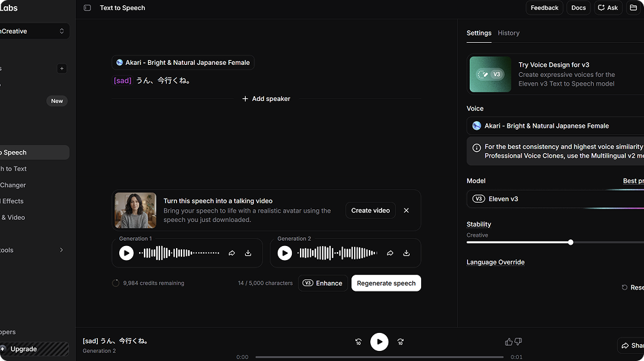Click the character count text

coord(265,283)
